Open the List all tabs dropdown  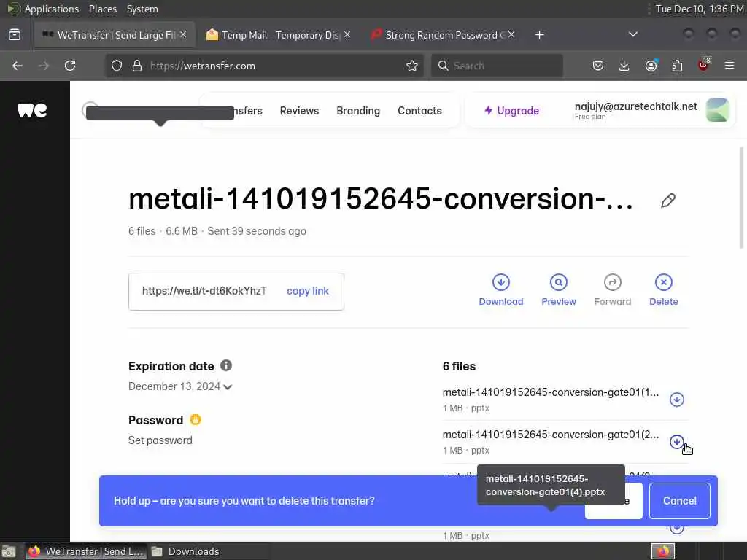(632, 34)
